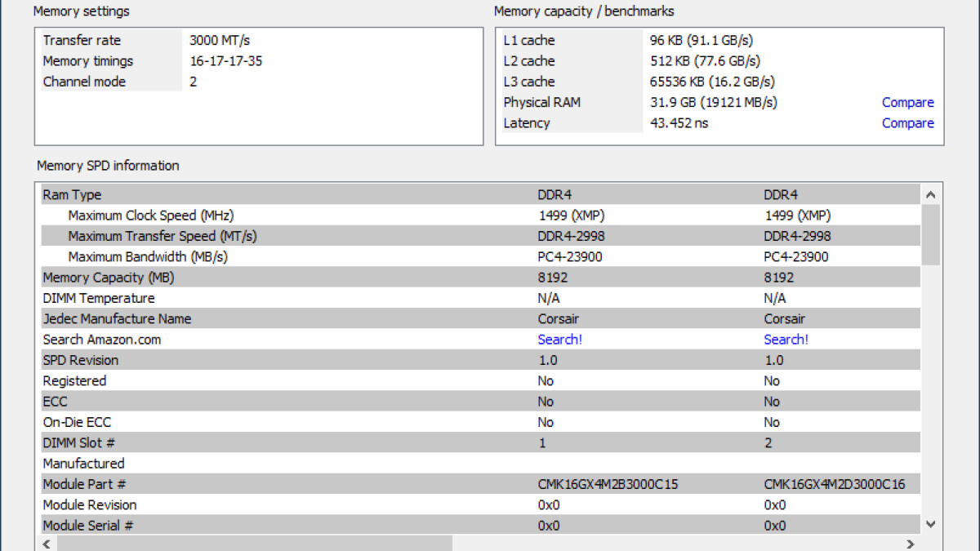Click module part CMK16GX4M2D3000C16
This screenshot has width=980, height=551.
coord(834,485)
